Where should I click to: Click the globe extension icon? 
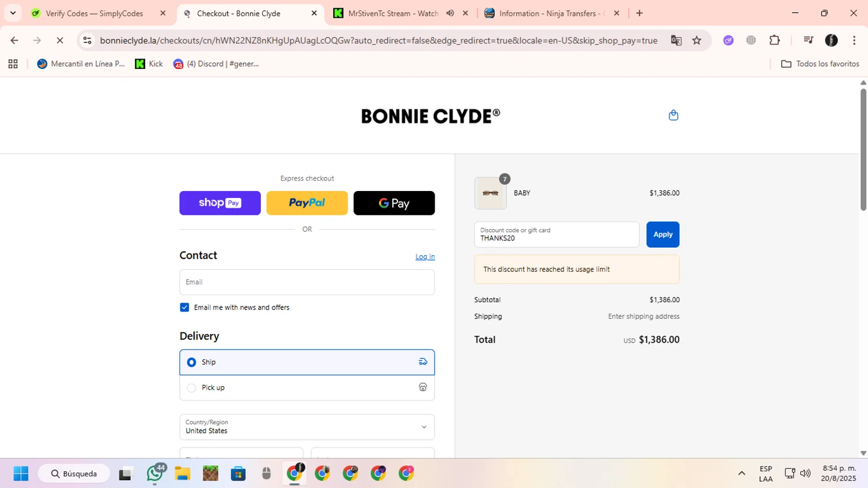pyautogui.click(x=751, y=41)
